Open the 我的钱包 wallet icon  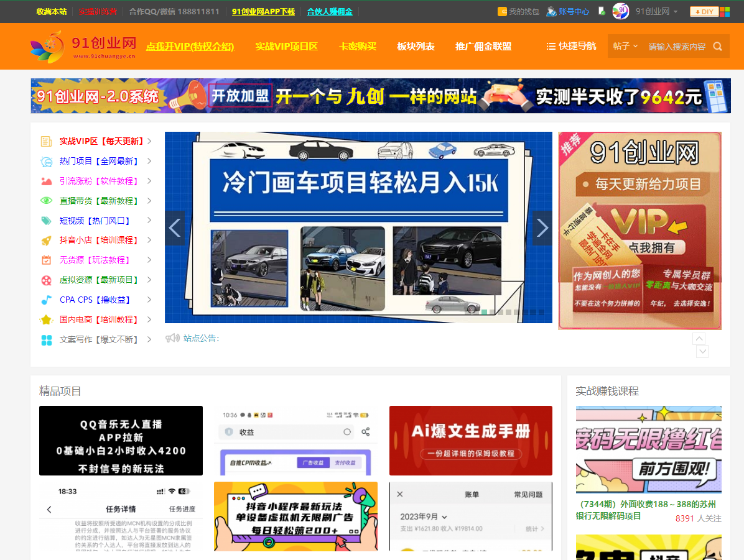pos(502,11)
